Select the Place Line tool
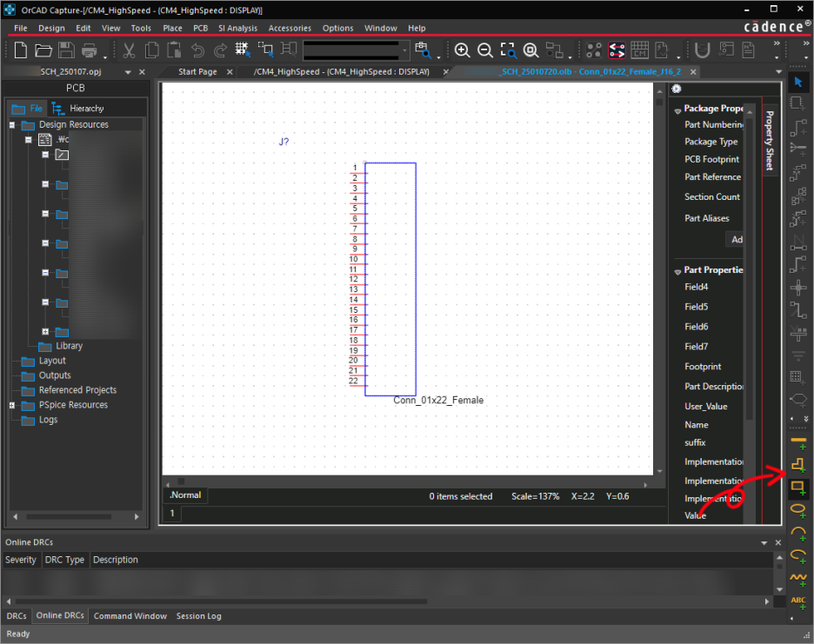This screenshot has width=814, height=644. (798, 442)
